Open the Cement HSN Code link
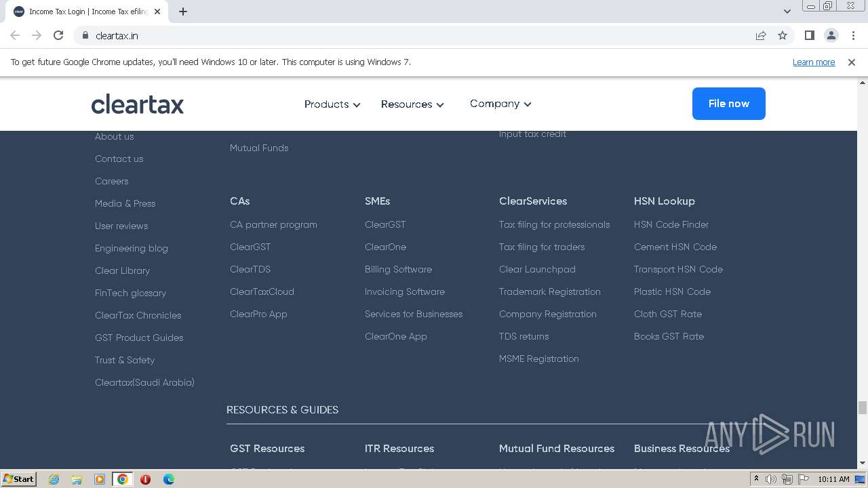This screenshot has width=868, height=488. click(x=675, y=247)
